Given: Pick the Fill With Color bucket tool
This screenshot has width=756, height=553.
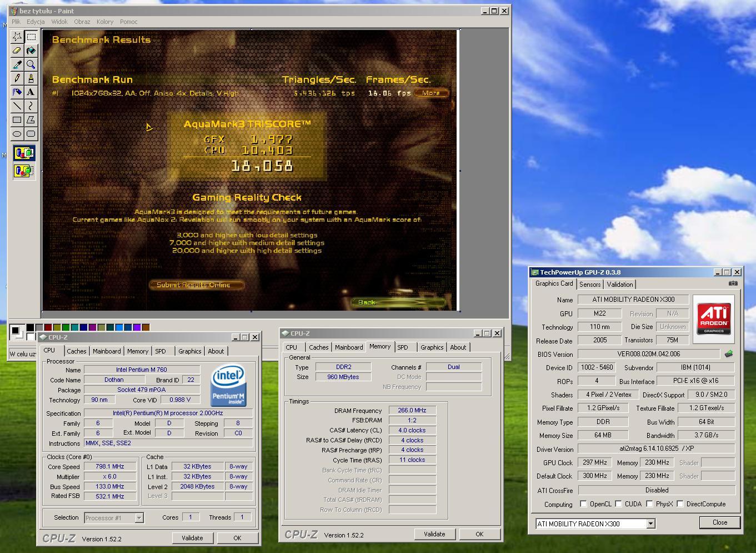Looking at the screenshot, I should click(31, 51).
